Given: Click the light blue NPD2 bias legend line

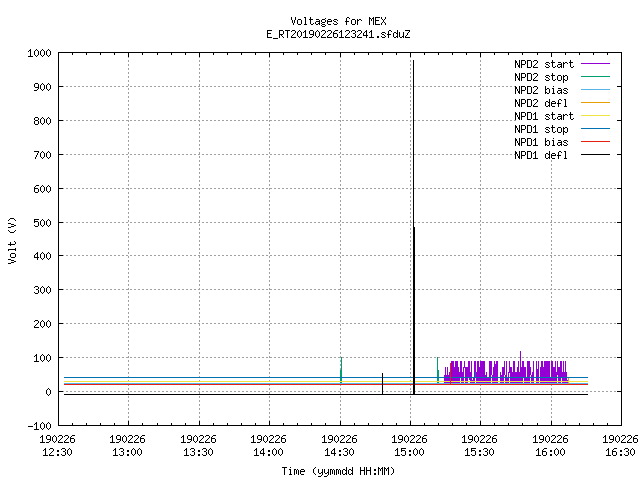Looking at the screenshot, I should click(596, 89).
